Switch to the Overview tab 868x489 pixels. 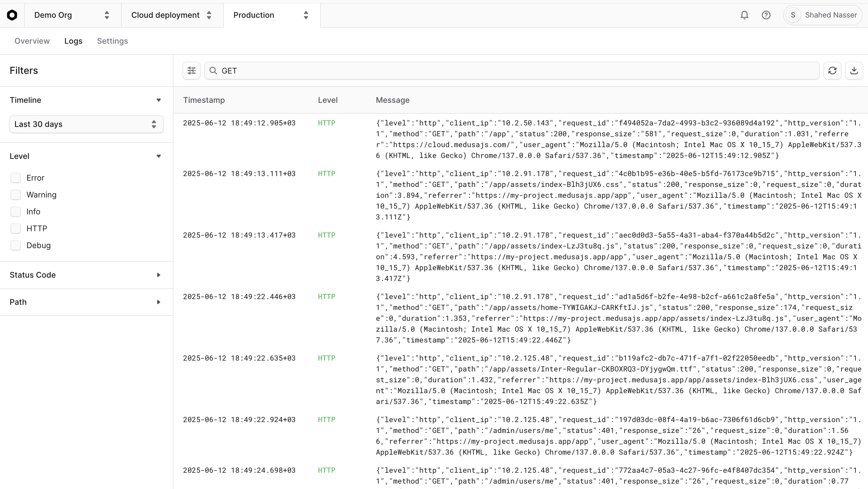tap(32, 41)
